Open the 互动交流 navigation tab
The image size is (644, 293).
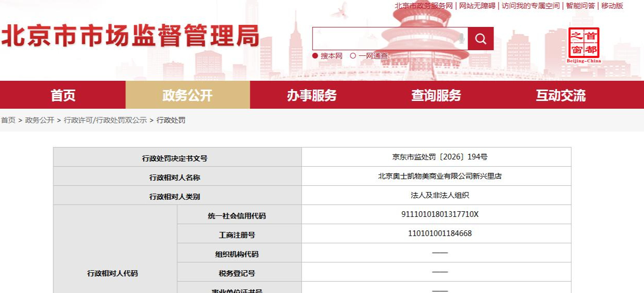[561, 95]
